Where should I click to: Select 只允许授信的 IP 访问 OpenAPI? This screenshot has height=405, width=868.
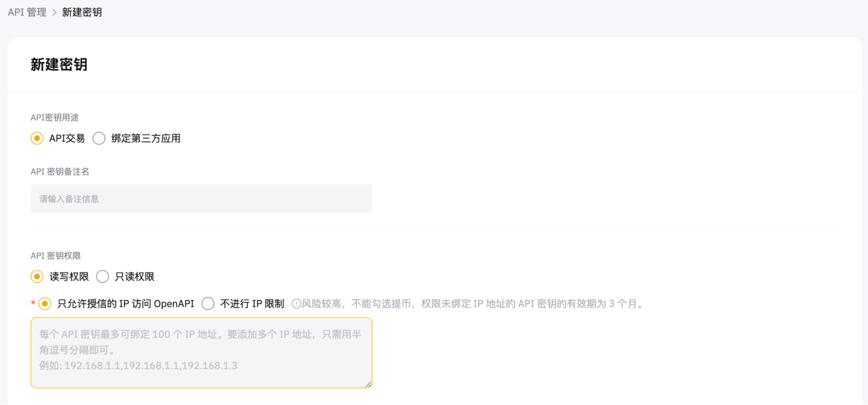[45, 304]
